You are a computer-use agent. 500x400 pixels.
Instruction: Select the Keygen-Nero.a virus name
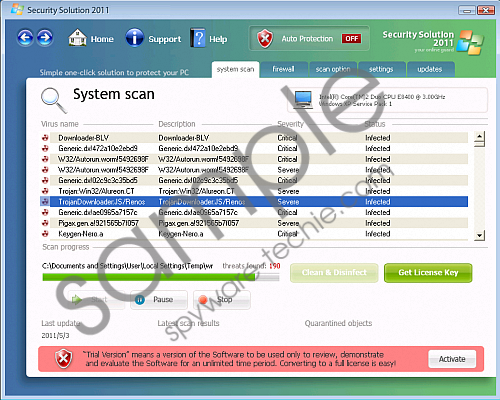[x=81, y=234]
